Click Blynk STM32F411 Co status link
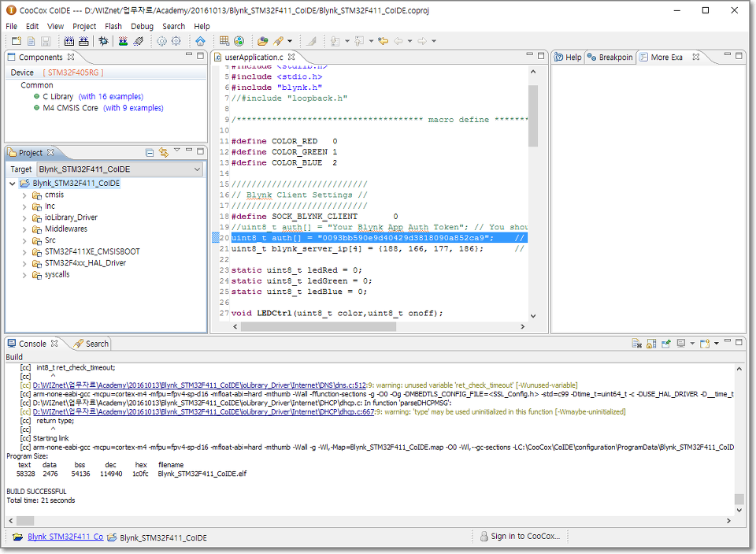The image size is (756, 554). (65, 537)
